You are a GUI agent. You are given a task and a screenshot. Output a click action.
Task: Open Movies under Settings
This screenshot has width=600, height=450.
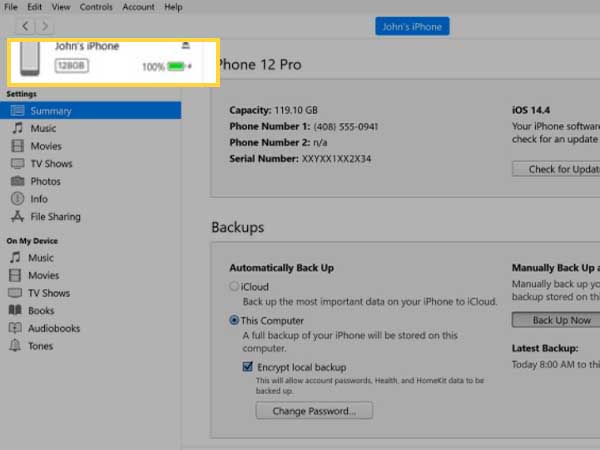46,146
